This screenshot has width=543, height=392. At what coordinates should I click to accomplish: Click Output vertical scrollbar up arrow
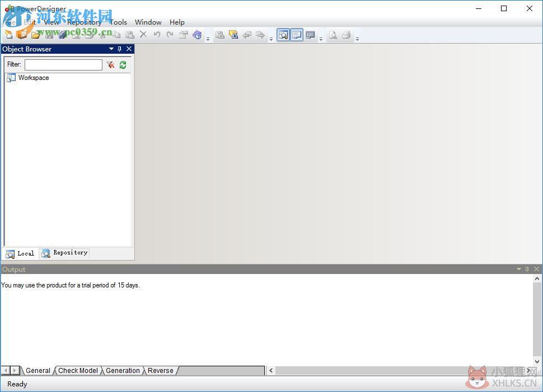(537, 278)
